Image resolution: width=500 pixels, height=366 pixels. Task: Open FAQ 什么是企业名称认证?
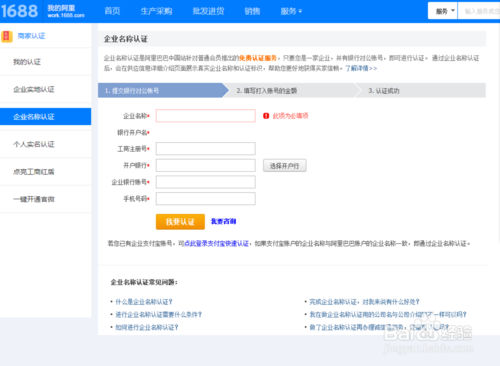(x=144, y=302)
